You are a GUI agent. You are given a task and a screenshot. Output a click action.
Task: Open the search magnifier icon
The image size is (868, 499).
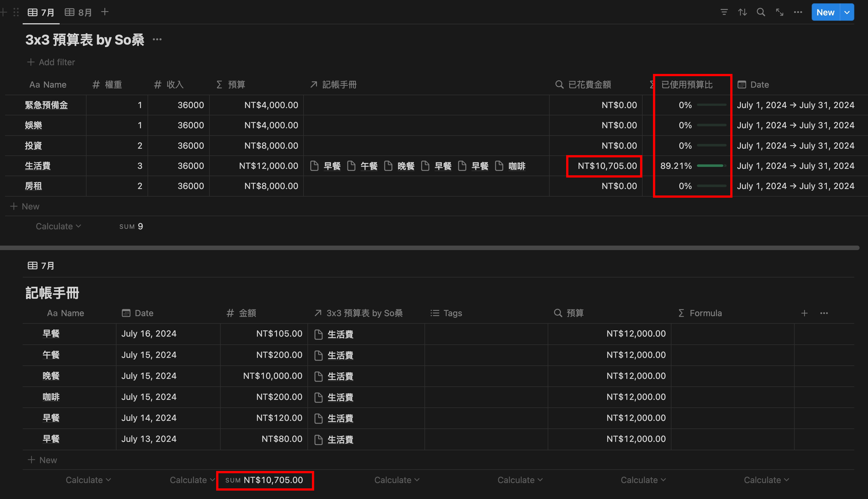[761, 12]
